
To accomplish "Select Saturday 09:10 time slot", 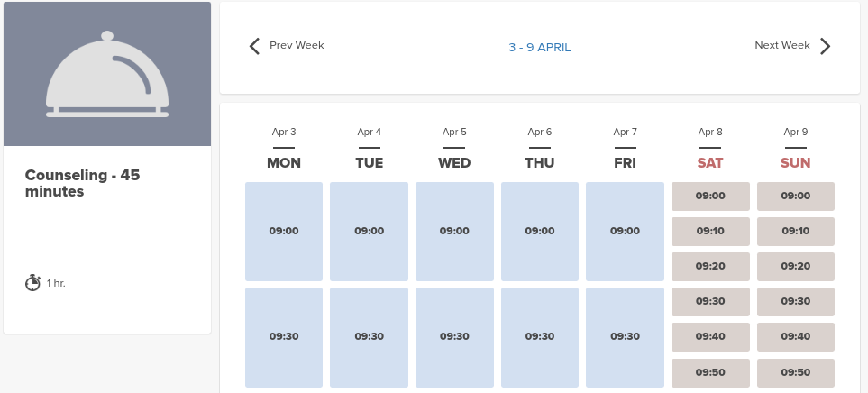I will coord(710,231).
